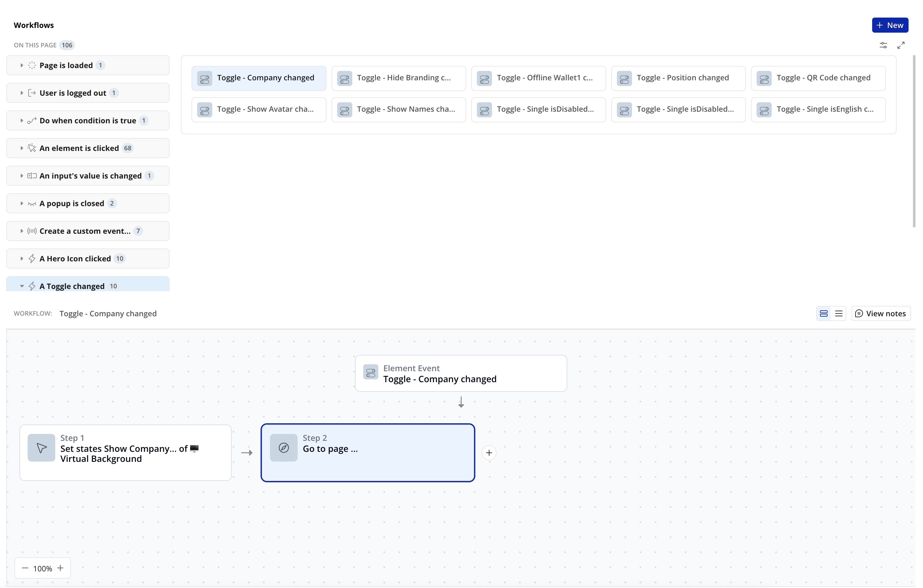The height and width of the screenshot is (588, 923).
Task: Click the expand panel diagonal arrows icon
Action: [901, 45]
